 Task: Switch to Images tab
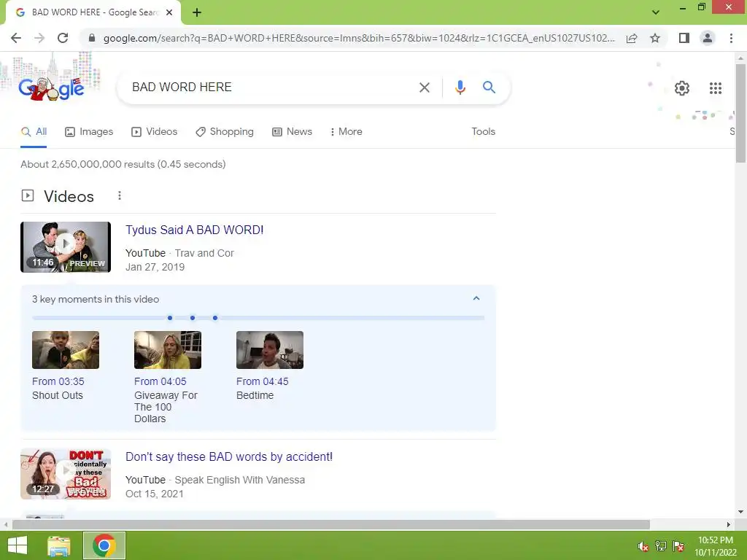[89, 132]
